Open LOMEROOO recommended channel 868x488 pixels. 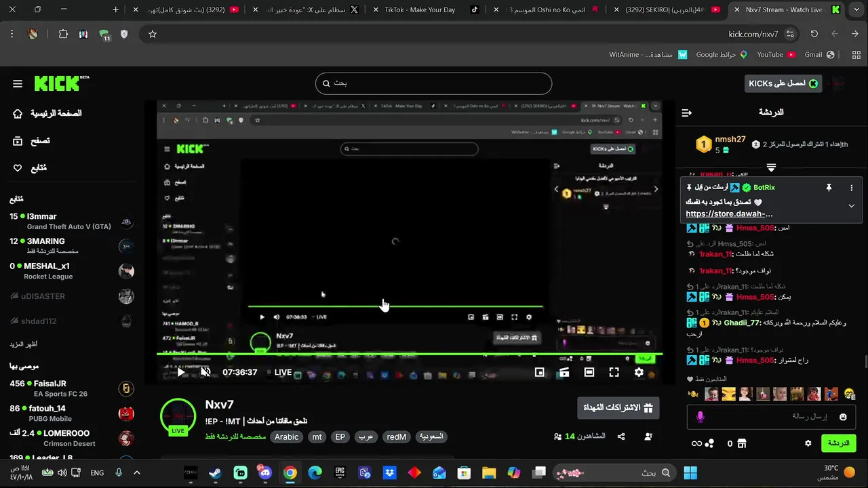72,438
